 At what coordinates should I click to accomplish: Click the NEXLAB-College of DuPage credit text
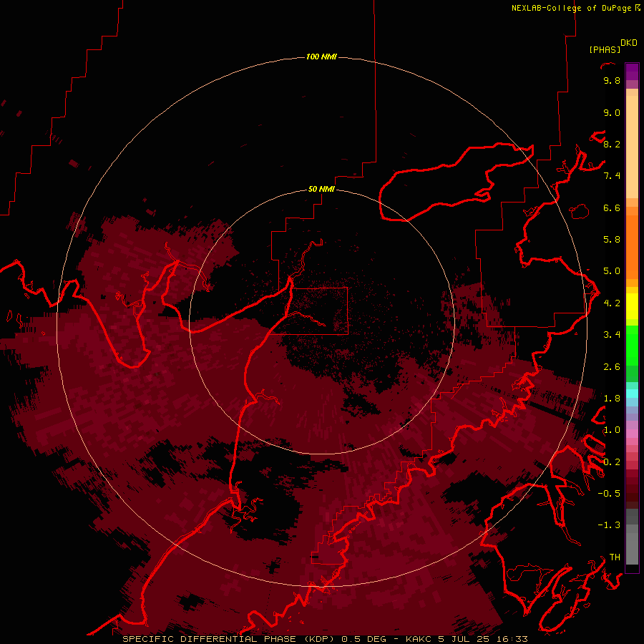point(572,8)
